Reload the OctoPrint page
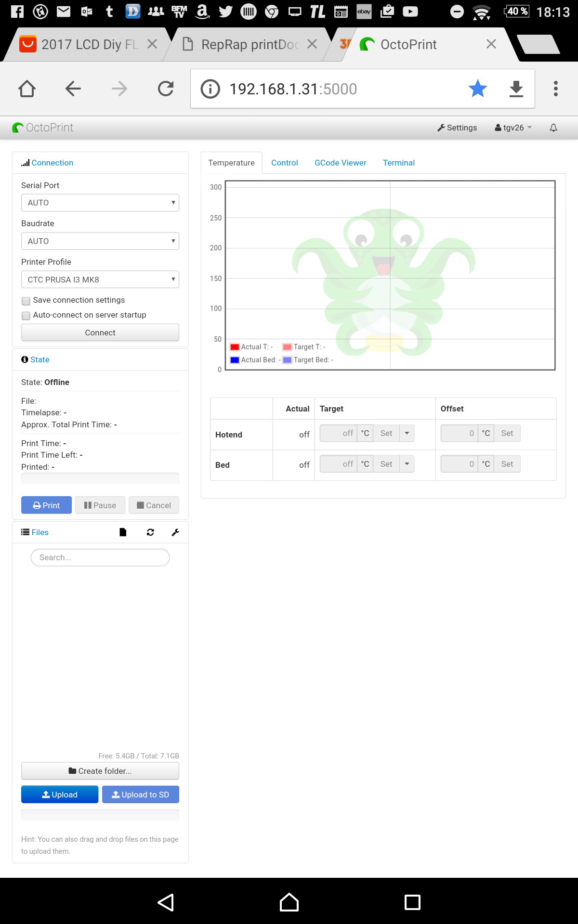The width and height of the screenshot is (578, 924). (x=166, y=89)
